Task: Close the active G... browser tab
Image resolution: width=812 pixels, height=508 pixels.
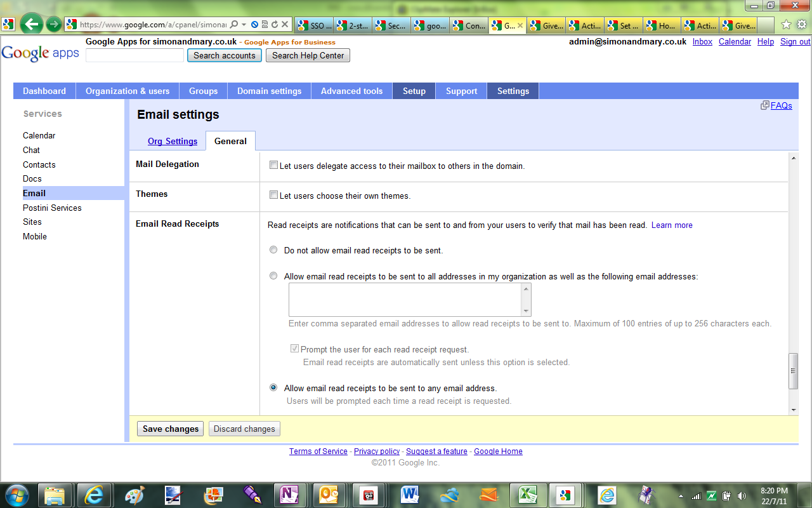Action: pos(520,25)
